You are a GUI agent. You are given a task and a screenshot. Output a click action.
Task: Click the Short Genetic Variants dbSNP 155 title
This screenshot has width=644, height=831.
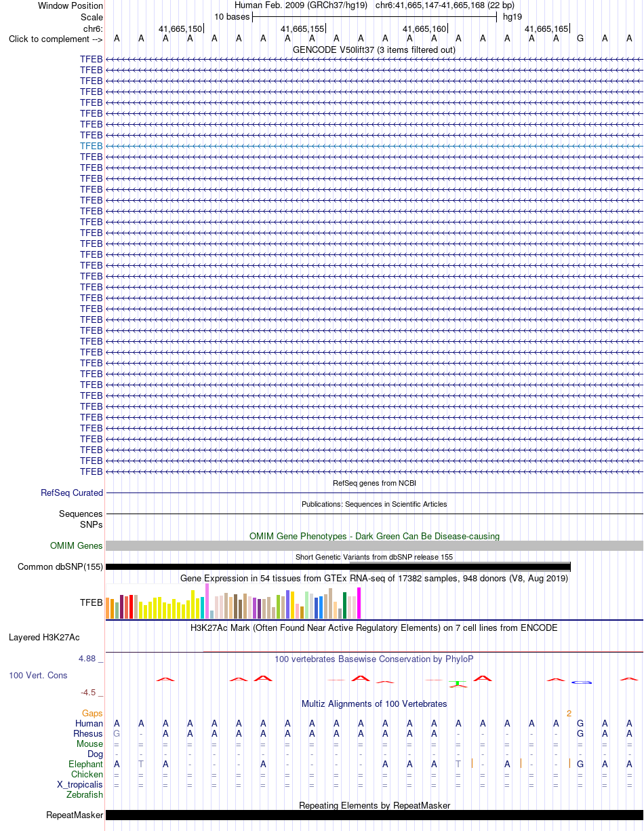pyautogui.click(x=374, y=557)
